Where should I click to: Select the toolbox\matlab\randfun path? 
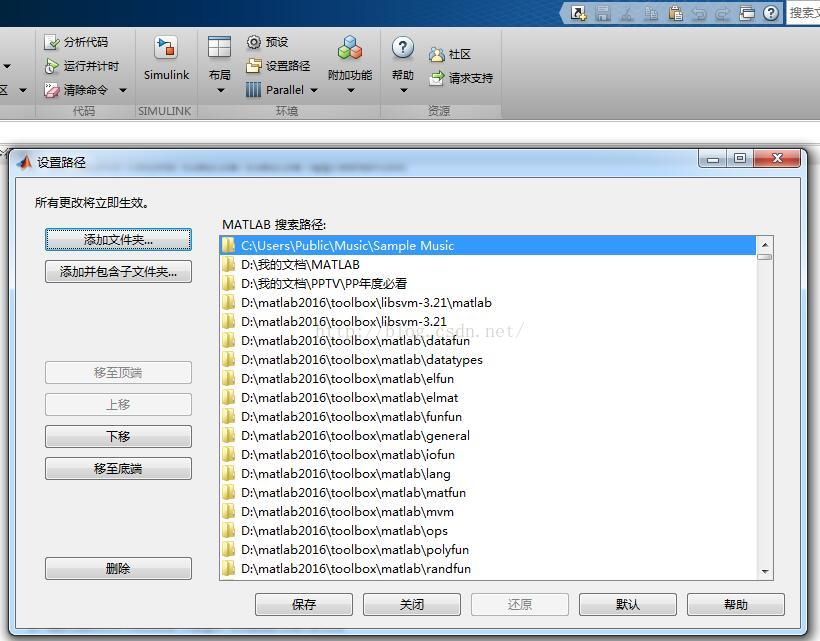coord(488,568)
